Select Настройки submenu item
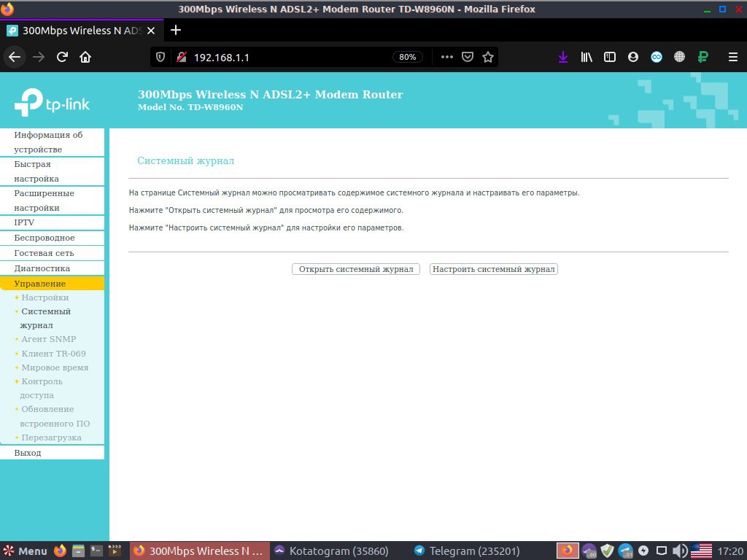This screenshot has width=747, height=560. click(x=44, y=297)
